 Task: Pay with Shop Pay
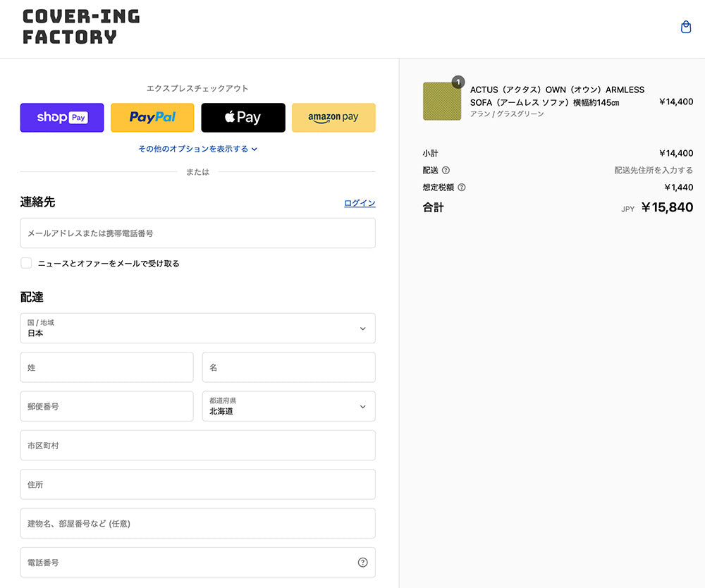click(62, 118)
